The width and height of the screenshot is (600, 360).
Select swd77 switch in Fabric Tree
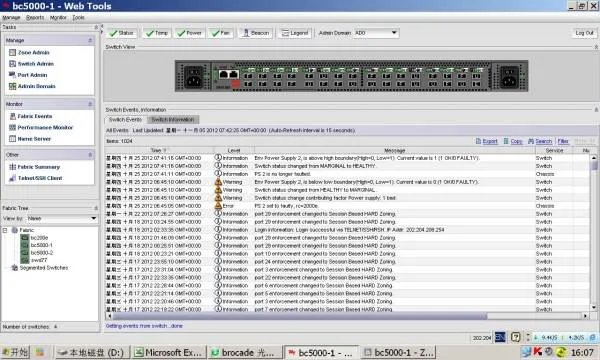(39, 260)
